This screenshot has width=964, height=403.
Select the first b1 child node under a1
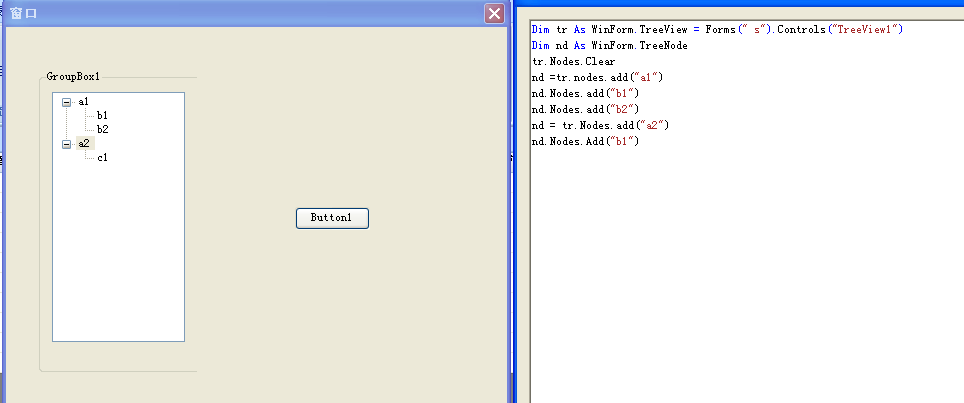(102, 115)
